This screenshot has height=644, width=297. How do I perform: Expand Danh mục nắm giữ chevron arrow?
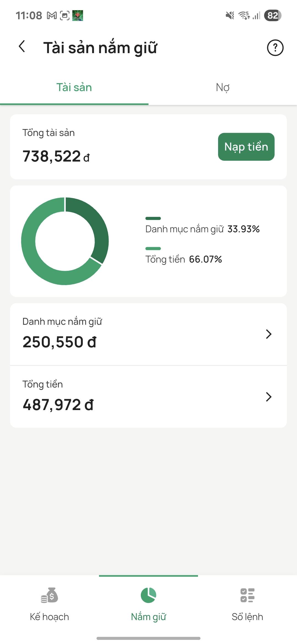point(269,334)
